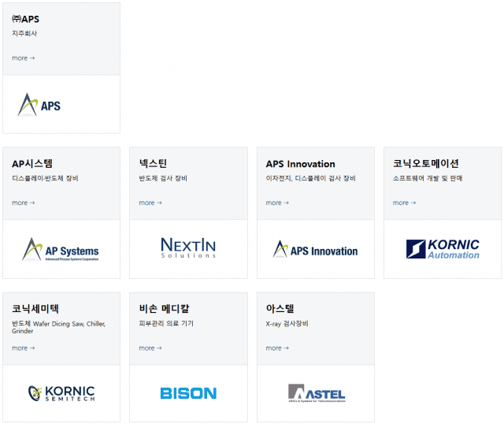Viewport: 504px width, 424px height.
Task: Select the 아스텔 card title
Action: pyautogui.click(x=280, y=309)
